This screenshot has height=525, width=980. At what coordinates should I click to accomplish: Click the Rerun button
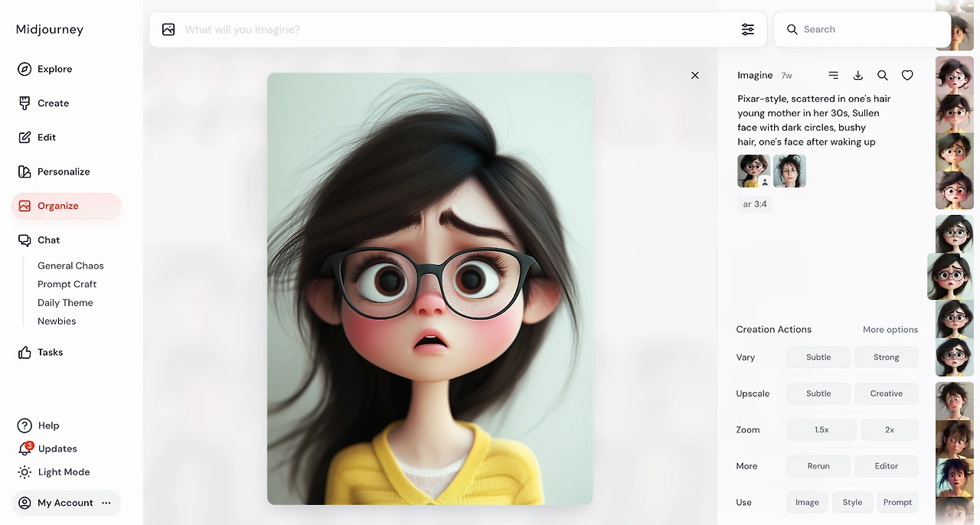818,466
